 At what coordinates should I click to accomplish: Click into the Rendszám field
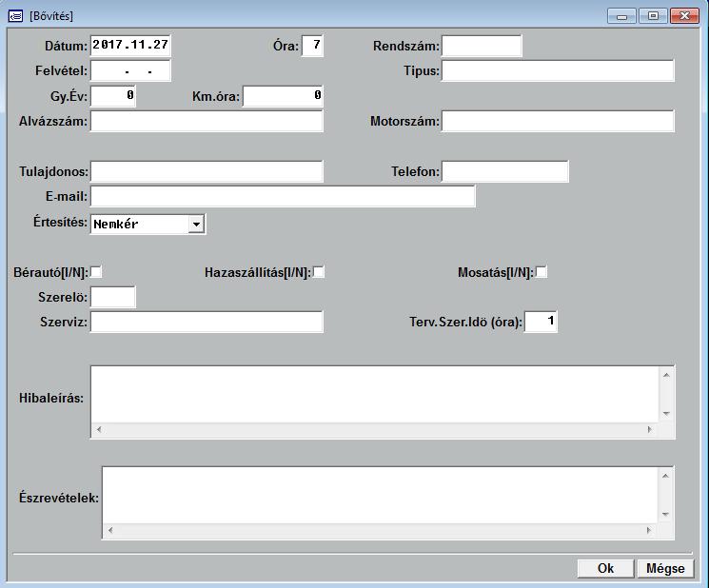tap(482, 46)
